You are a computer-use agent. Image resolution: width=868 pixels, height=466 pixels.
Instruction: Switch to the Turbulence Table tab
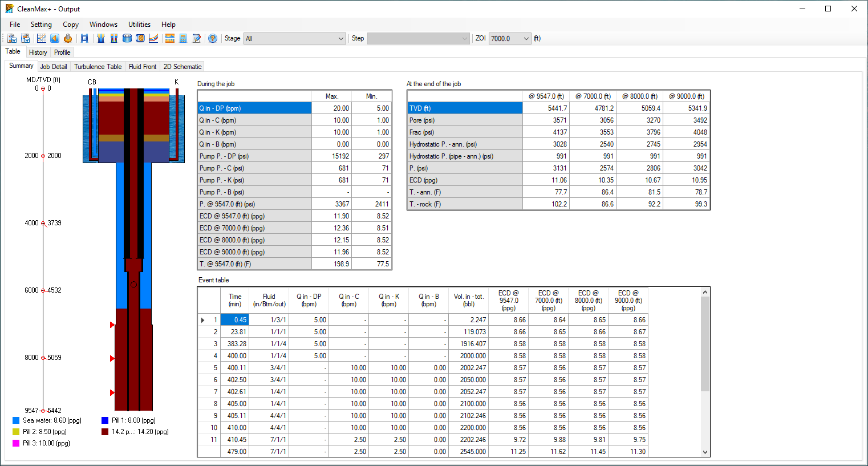98,67
